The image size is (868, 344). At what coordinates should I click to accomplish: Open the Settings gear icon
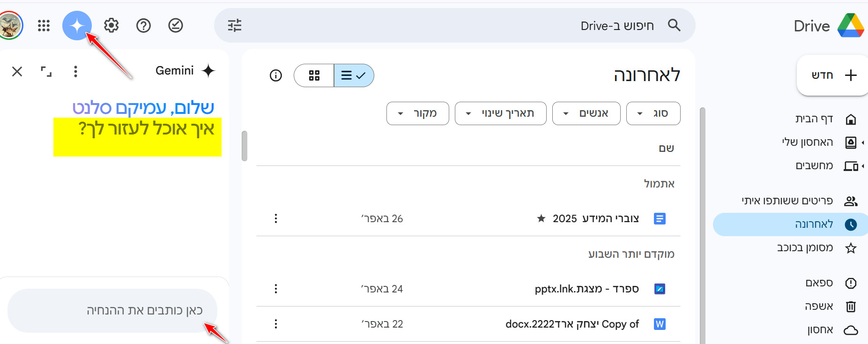click(111, 25)
